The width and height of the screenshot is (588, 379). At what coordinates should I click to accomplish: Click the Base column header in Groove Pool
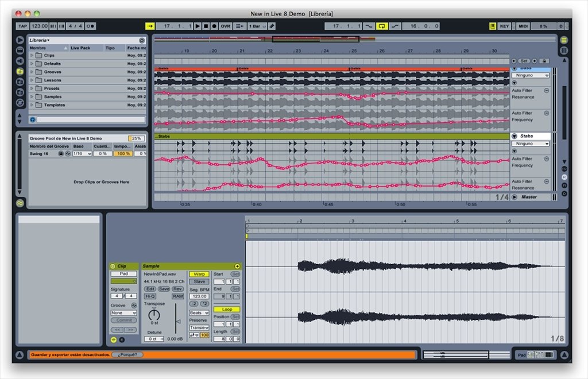coord(82,146)
